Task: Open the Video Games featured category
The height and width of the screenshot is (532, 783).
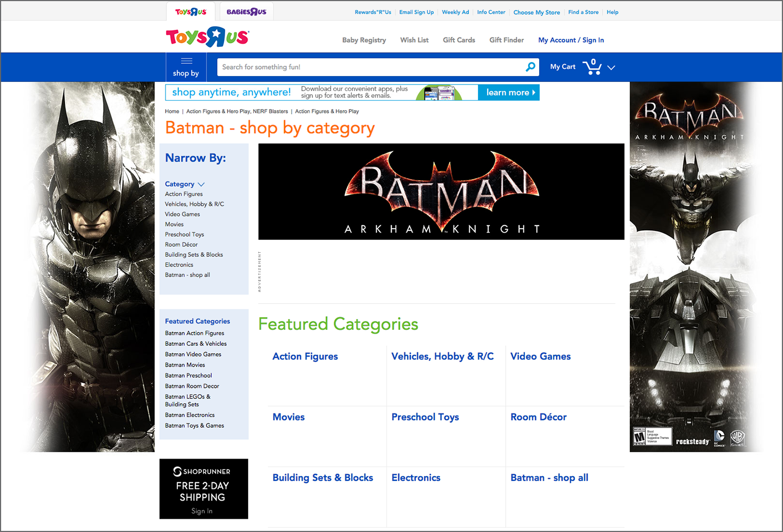Action: [540, 356]
